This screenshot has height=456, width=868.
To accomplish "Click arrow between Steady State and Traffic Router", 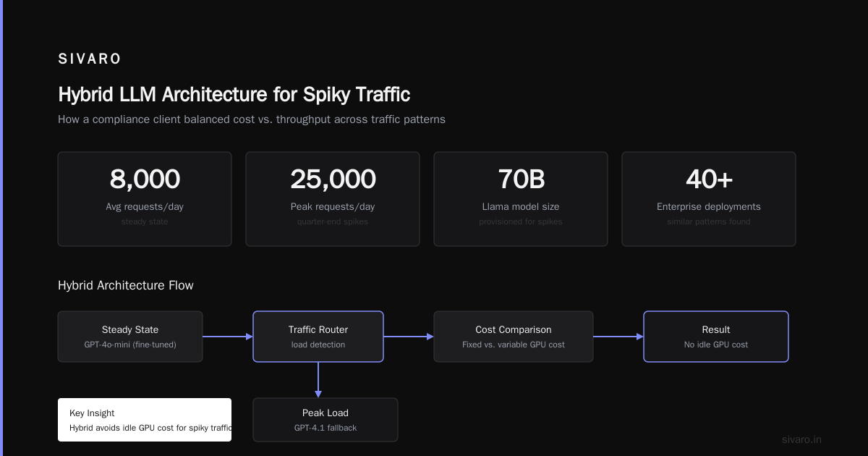I will (228, 337).
